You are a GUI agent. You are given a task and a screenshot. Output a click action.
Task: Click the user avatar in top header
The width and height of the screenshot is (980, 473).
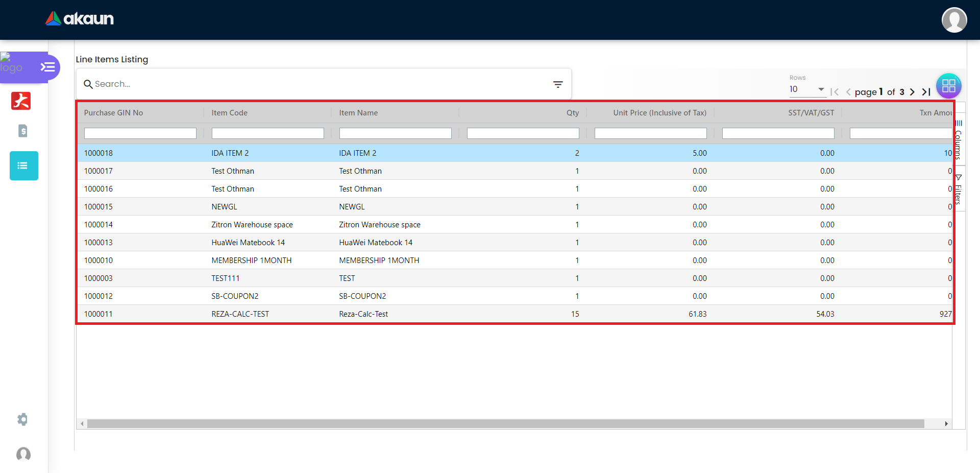tap(954, 20)
